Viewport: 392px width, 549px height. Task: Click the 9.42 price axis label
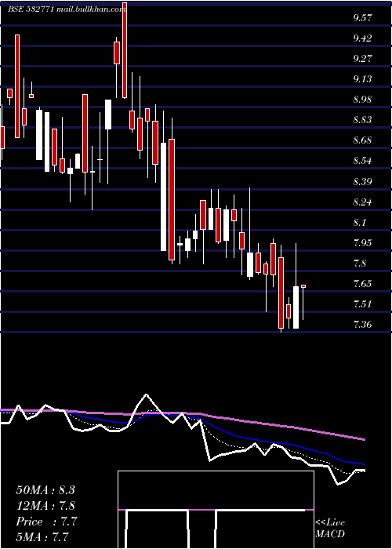pos(362,38)
